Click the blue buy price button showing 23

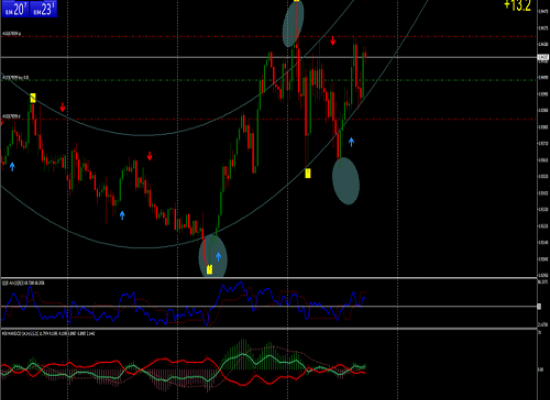pyautogui.click(x=43, y=9)
